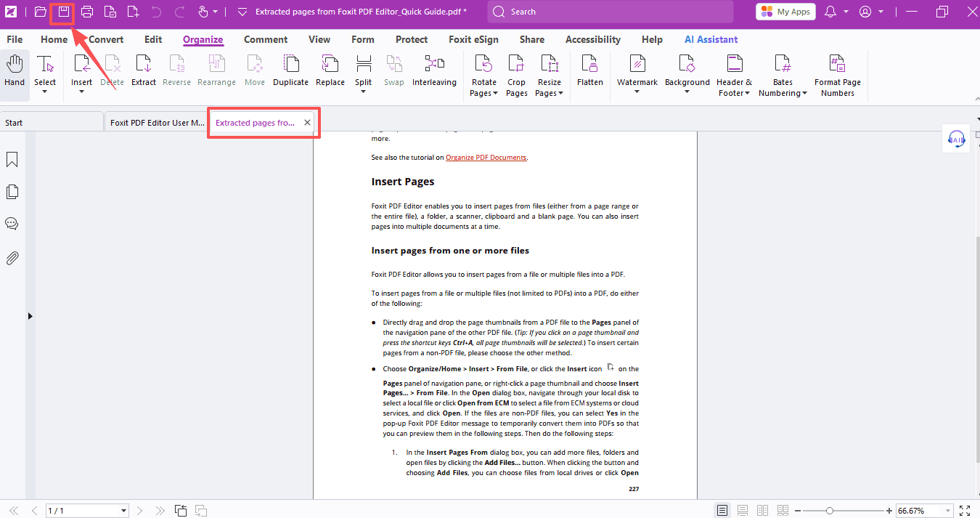
Task: Enable facing pages view mode
Action: (x=762, y=511)
